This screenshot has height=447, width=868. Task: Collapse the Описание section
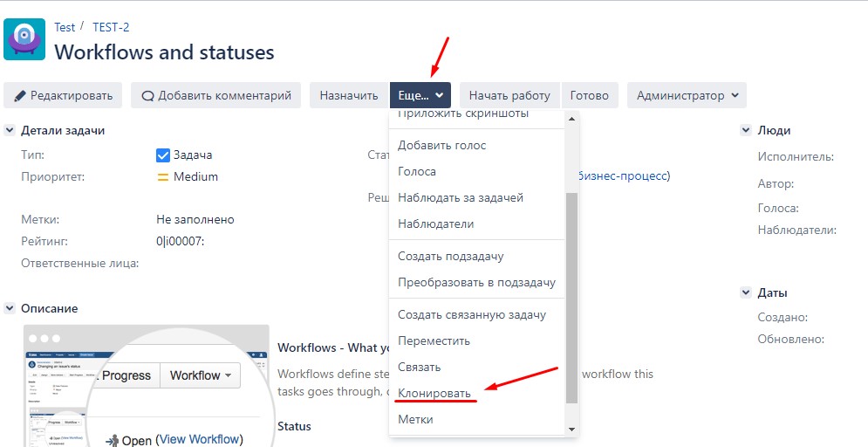(x=10, y=308)
